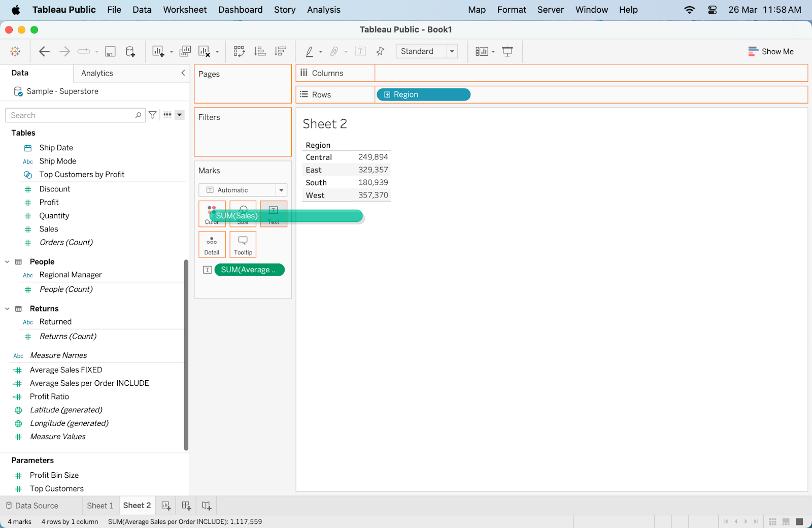This screenshot has height=528, width=812.
Task: Collapse the Returns table
Action: [x=7, y=309]
